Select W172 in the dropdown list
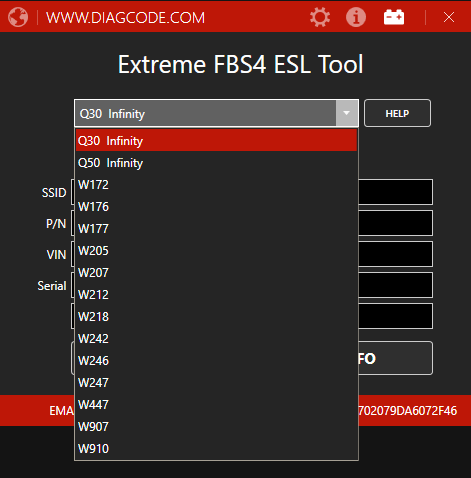Screen dimensions: 471x478 (x=216, y=185)
